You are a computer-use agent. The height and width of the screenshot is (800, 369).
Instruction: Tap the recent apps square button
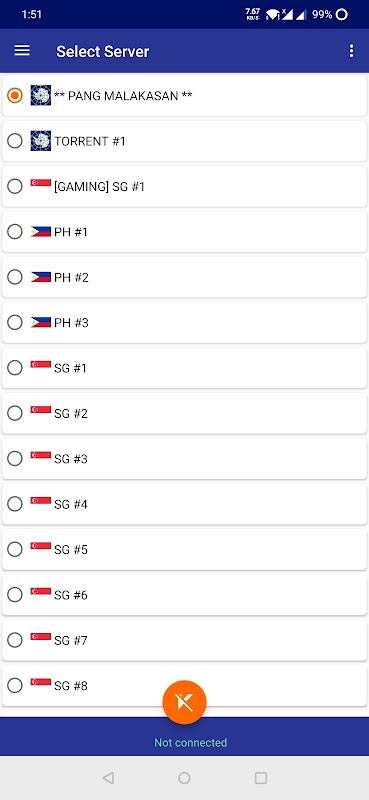(261, 778)
